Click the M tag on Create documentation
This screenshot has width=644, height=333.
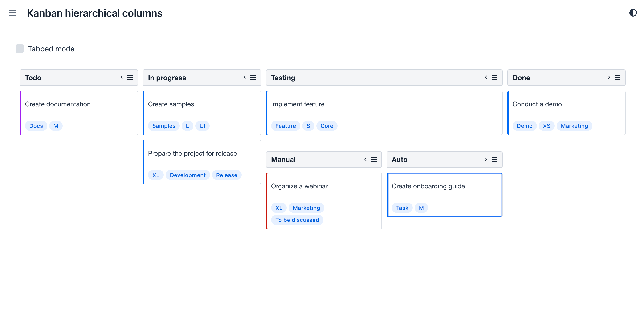tap(56, 126)
